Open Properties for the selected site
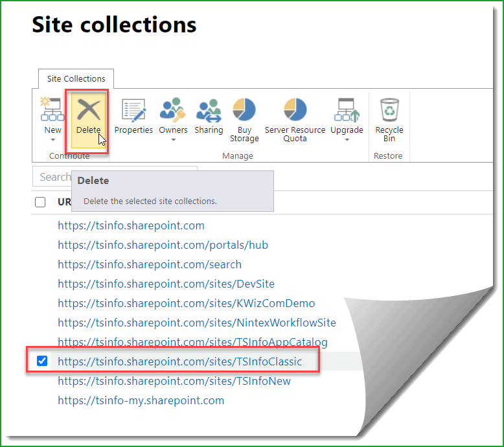Image resolution: width=504 pixels, height=447 pixels. (x=133, y=117)
